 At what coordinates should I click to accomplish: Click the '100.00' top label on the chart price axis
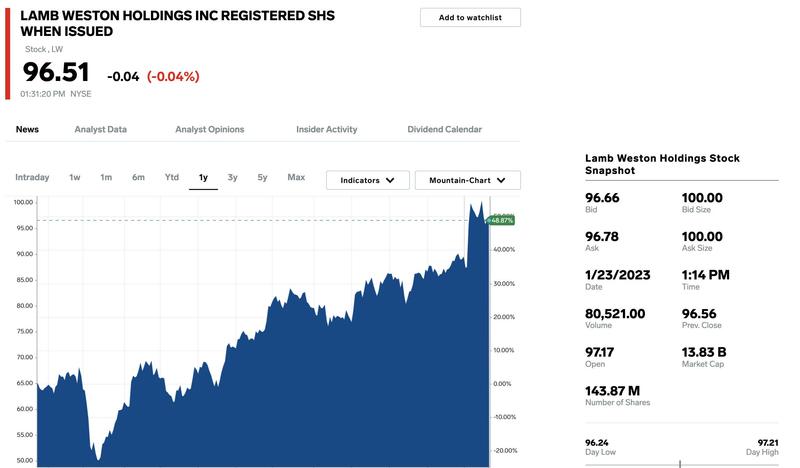click(x=23, y=202)
